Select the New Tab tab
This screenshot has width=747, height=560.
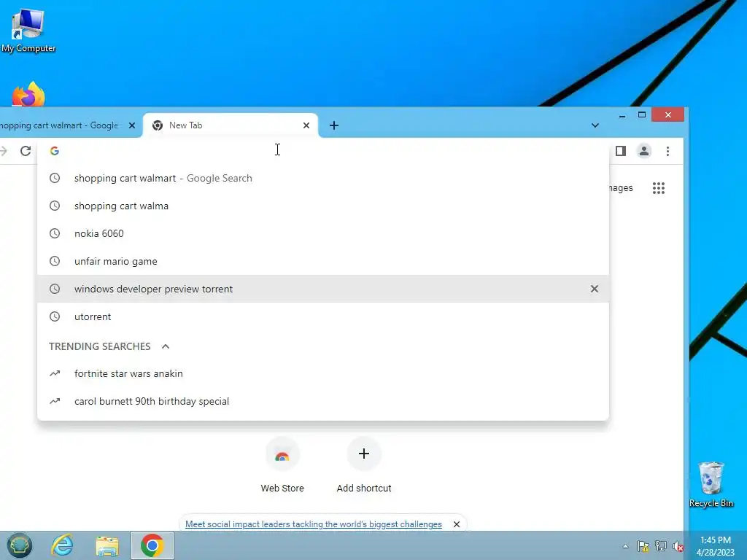click(231, 125)
